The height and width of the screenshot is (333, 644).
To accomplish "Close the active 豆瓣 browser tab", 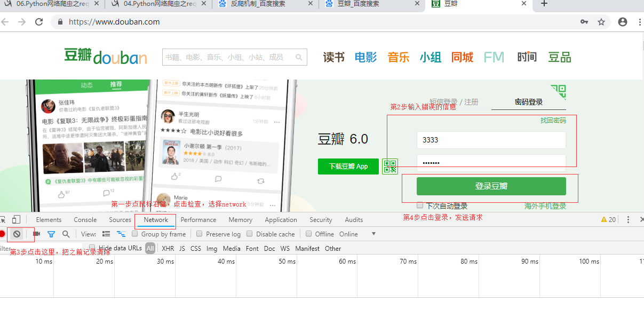I will pyautogui.click(x=524, y=4).
